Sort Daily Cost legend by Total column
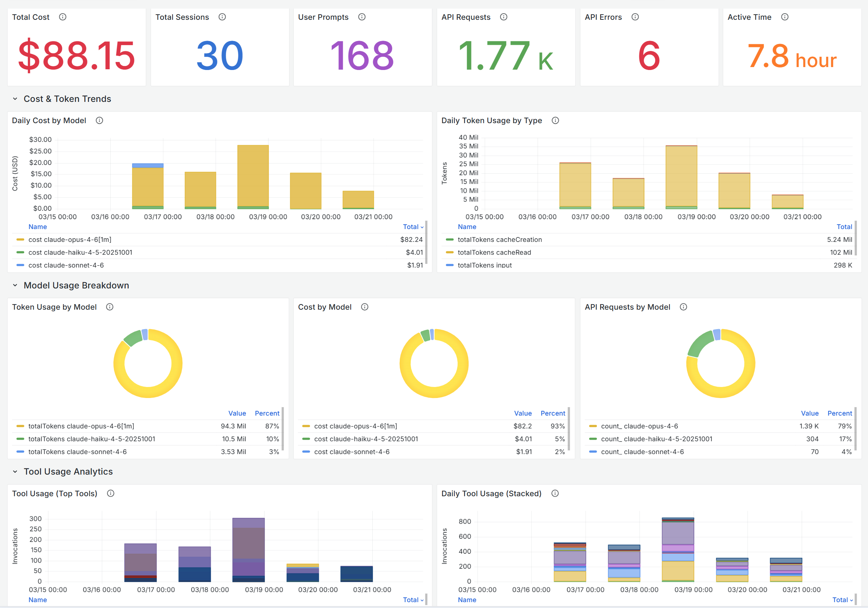Image resolution: width=868 pixels, height=608 pixels. pos(413,227)
